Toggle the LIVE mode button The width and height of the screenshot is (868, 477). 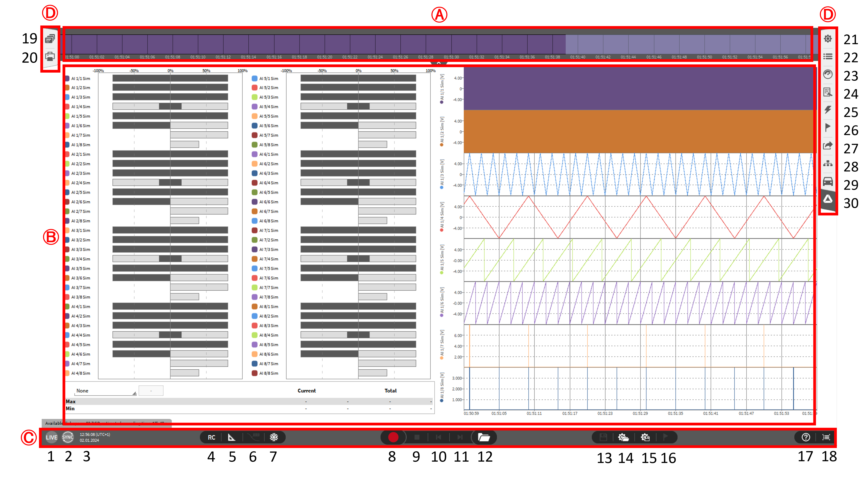tap(52, 437)
